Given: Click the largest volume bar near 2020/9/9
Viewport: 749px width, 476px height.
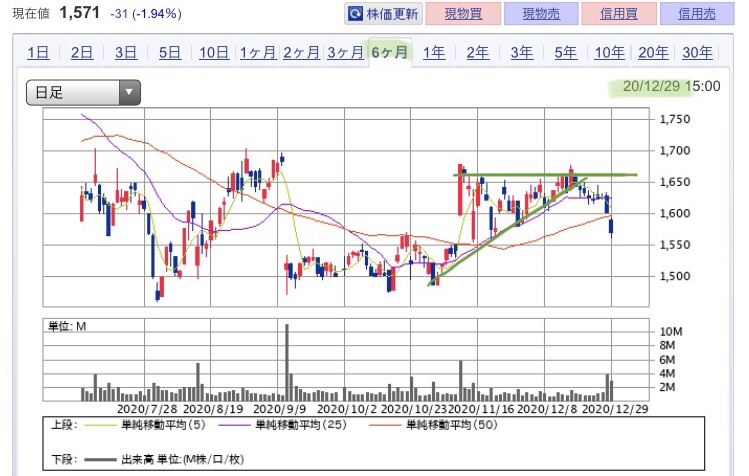Looking at the screenshot, I should pyautogui.click(x=287, y=362).
